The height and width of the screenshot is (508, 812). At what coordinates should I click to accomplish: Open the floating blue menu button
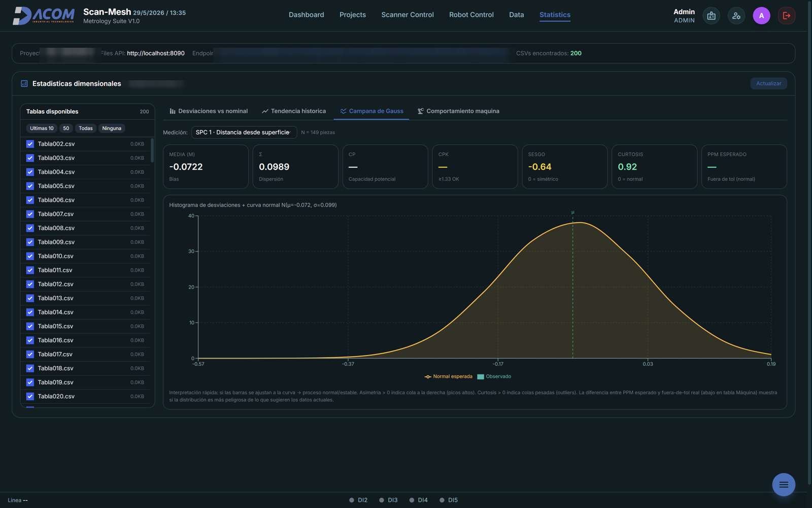[784, 485]
